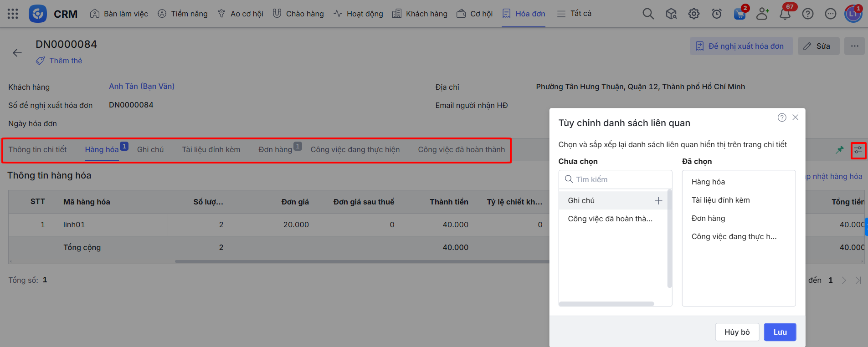The image size is (868, 347).
Task: Open the apps grid launcher icon
Action: [x=13, y=14]
